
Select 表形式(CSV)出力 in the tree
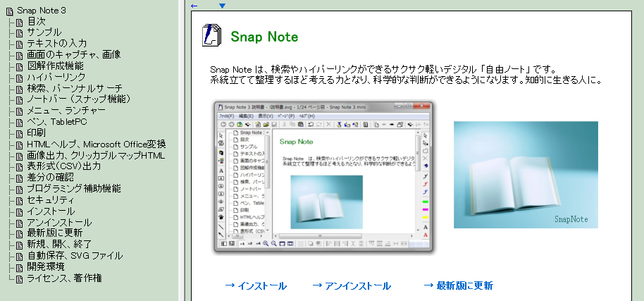(x=63, y=166)
